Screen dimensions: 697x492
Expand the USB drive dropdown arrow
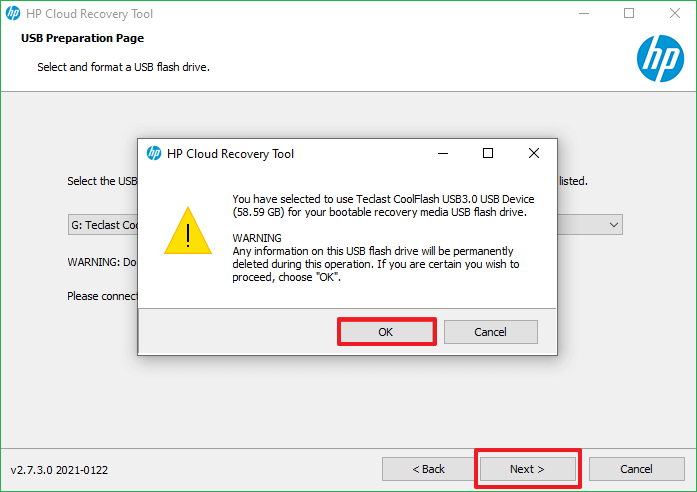[614, 225]
